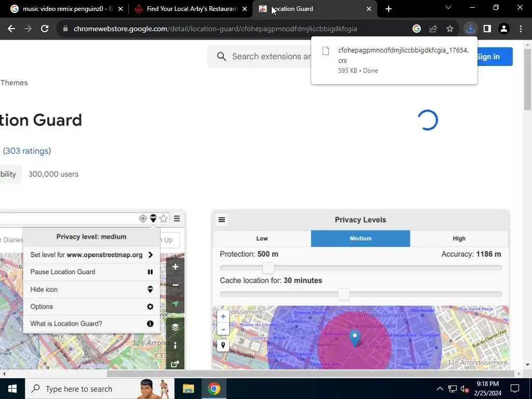532x399 pixels.
Task: Open a new browser tab
Action: (389, 9)
